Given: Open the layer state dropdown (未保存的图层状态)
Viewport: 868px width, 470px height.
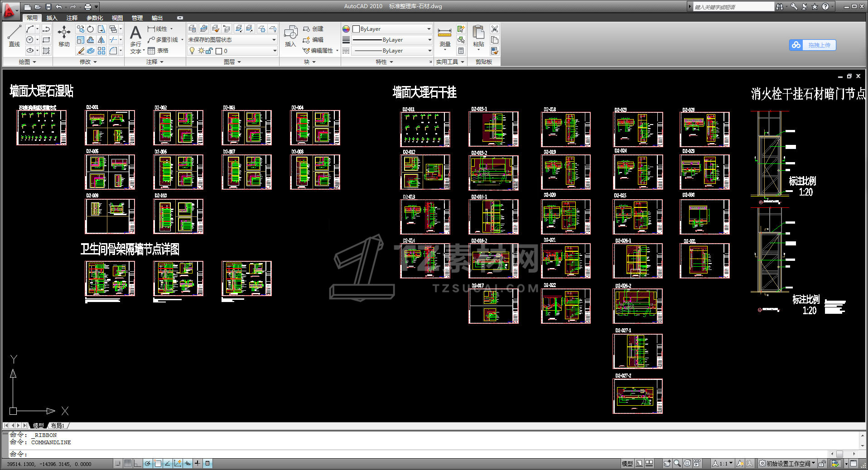Looking at the screenshot, I should 232,40.
